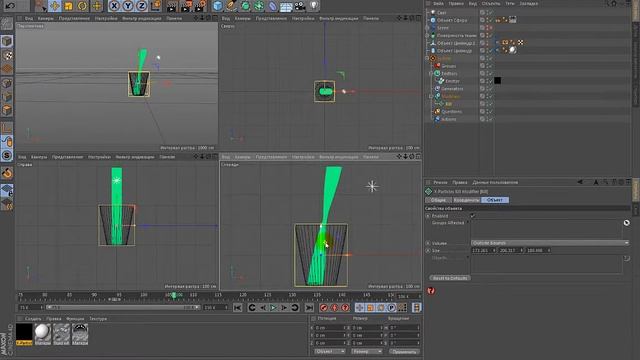Click sphere material tag on Объект Цилиндр row
Image resolution: width=640 pixels, height=360 pixels.
(x=513, y=50)
